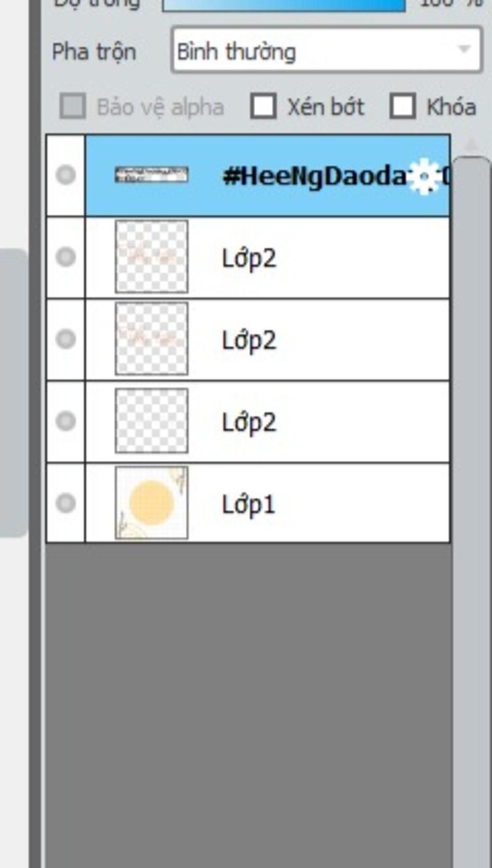The height and width of the screenshot is (868, 492).
Task: Hide the Lớp1 layer
Action: point(66,503)
